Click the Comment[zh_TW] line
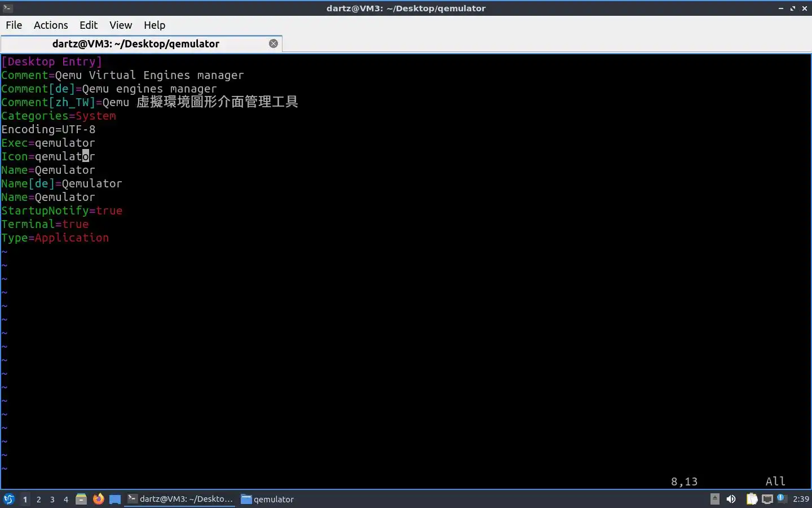The width and height of the screenshot is (812, 508). (x=149, y=102)
